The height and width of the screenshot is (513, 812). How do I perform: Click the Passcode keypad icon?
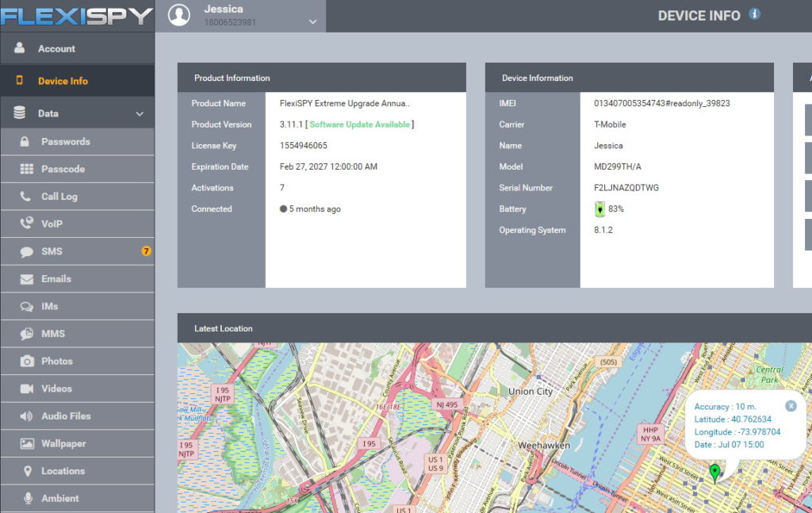point(26,169)
